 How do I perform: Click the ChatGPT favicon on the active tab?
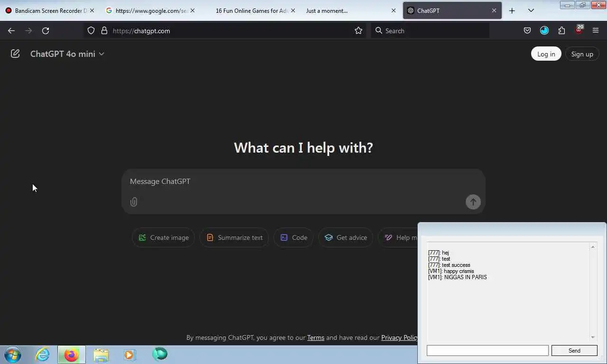click(x=411, y=10)
